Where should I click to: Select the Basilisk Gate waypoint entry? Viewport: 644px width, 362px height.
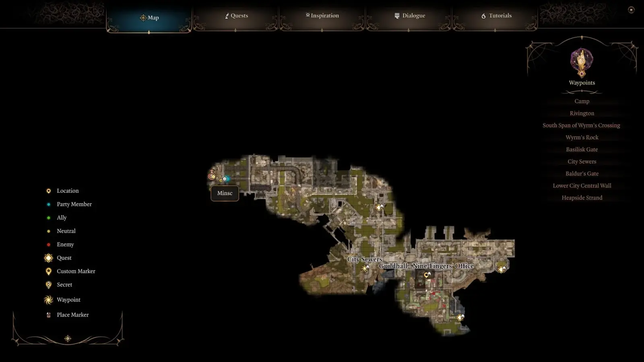click(582, 150)
